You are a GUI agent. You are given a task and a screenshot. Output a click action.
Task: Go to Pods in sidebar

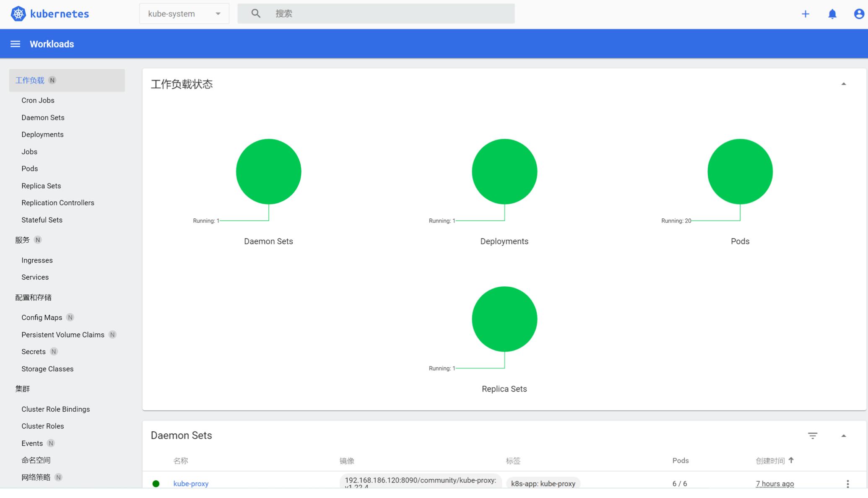click(x=29, y=169)
